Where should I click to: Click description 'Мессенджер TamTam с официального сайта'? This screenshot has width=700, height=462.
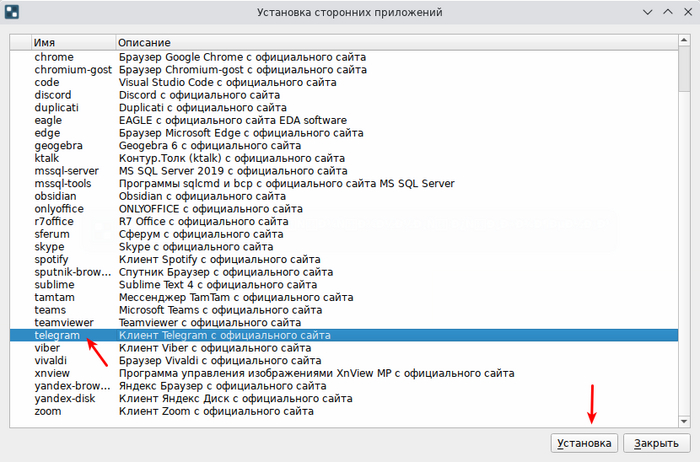(x=236, y=297)
